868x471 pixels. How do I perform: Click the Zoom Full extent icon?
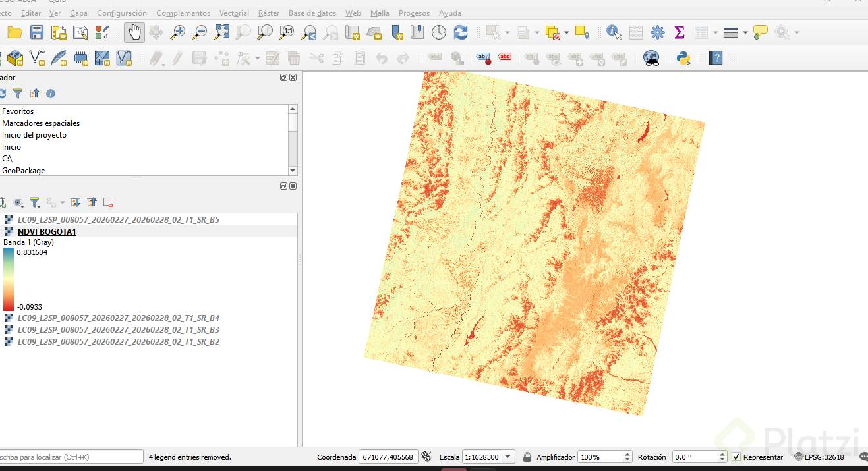(221, 32)
